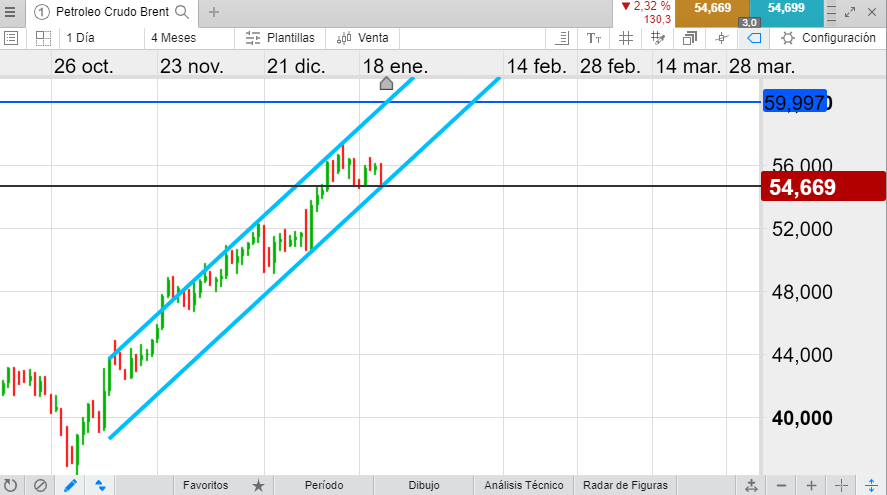Click the home marker on time axis
The image size is (887, 495).
(386, 84)
